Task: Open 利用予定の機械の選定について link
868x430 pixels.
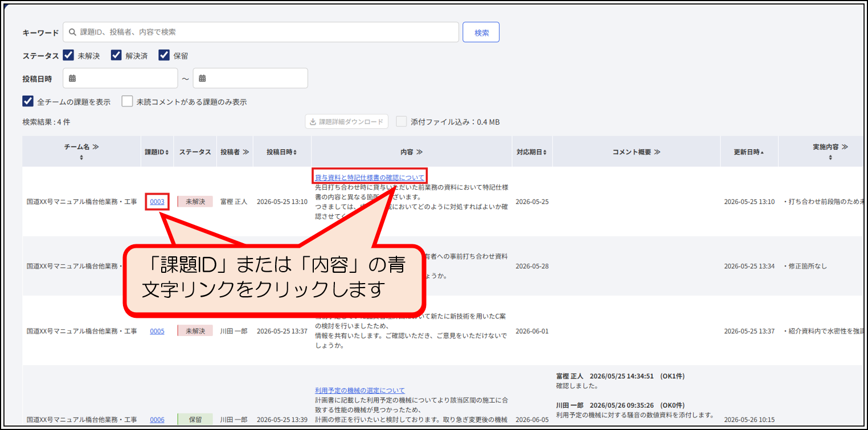Action: 360,390
